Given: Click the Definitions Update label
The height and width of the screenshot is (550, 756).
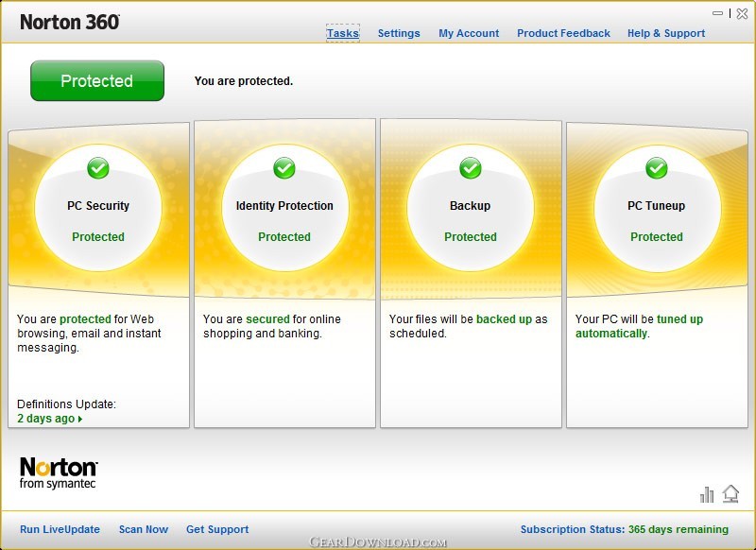Looking at the screenshot, I should [66, 404].
